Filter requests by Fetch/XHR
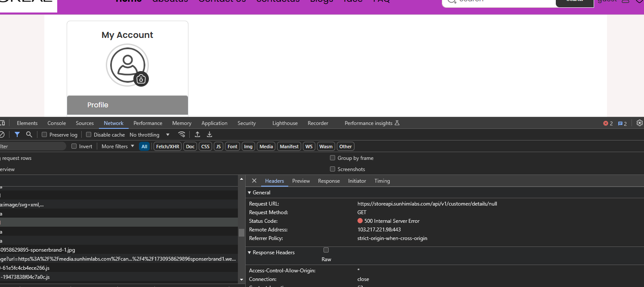The image size is (644, 287). 168,147
